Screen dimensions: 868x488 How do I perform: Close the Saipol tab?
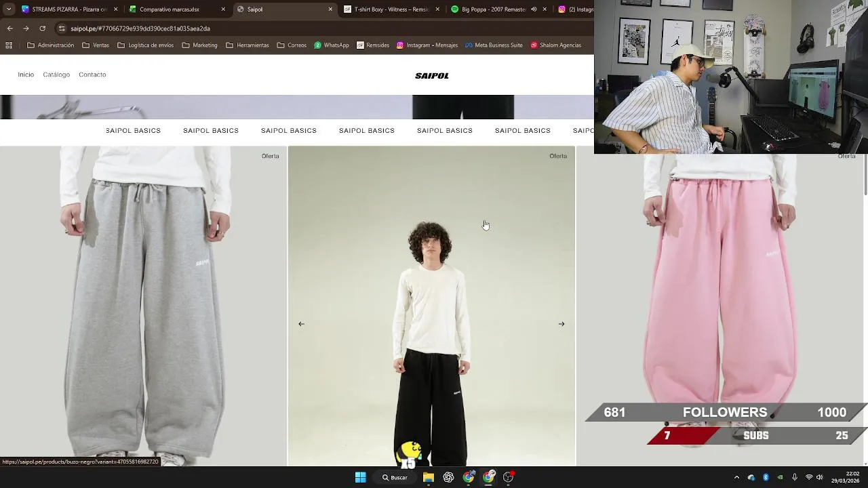[330, 9]
